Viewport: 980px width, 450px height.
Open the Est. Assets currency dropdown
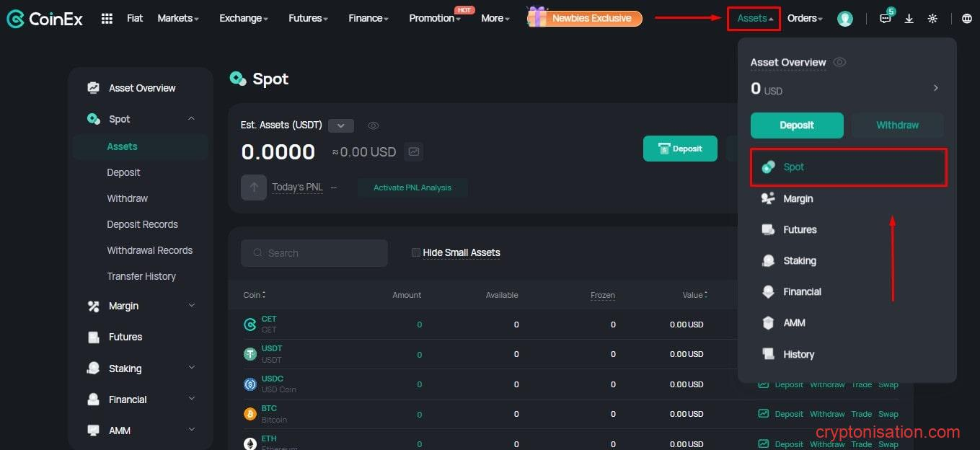(x=340, y=125)
